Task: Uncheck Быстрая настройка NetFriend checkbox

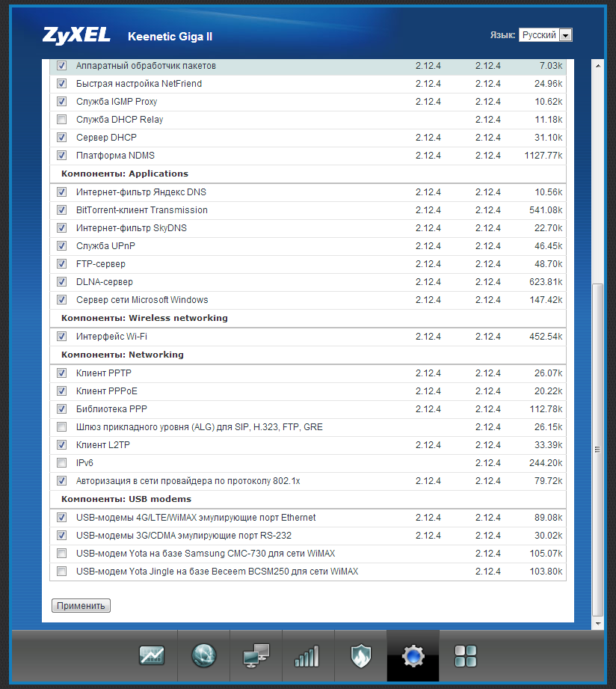Action: click(x=62, y=84)
